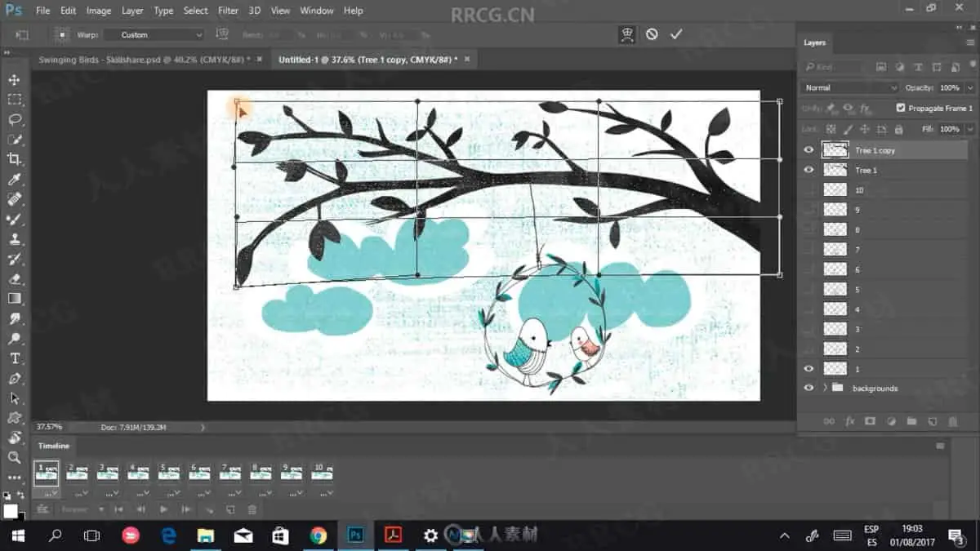980x551 pixels.
Task: Open Google Chrome from the taskbar
Action: coord(318,535)
